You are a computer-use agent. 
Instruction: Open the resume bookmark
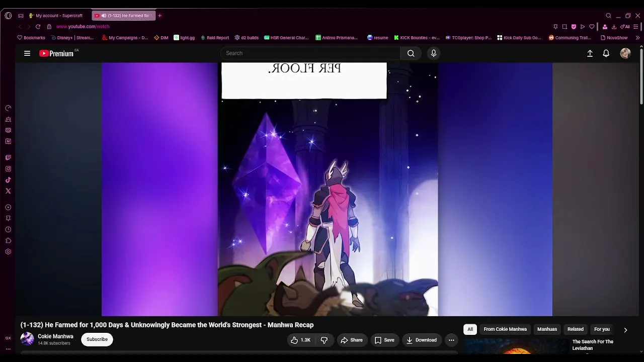[378, 38]
